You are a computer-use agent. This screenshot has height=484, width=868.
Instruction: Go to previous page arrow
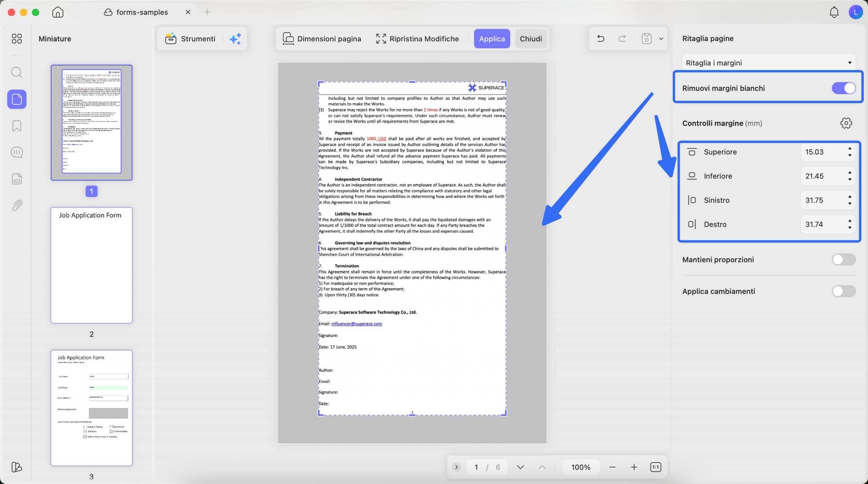(x=542, y=467)
